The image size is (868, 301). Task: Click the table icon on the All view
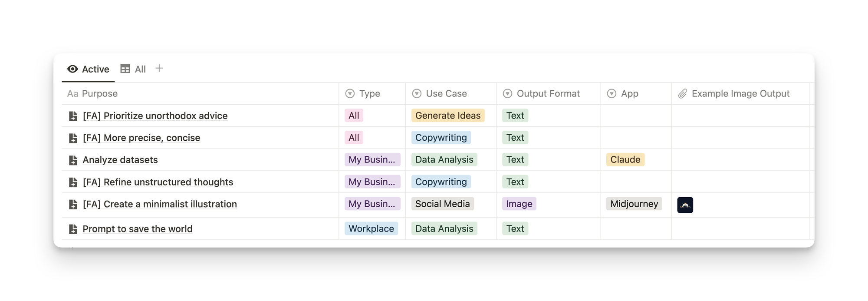(x=125, y=69)
